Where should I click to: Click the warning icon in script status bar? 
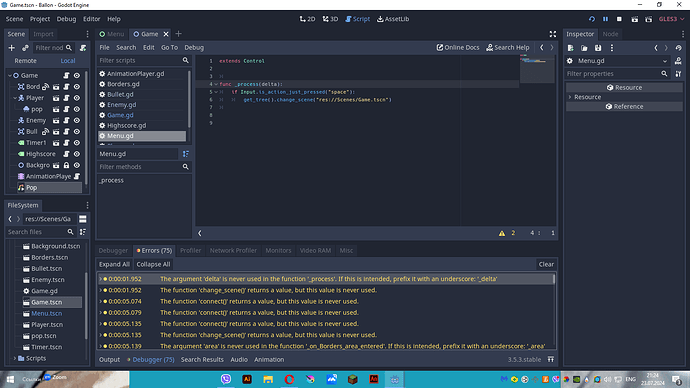click(x=502, y=233)
